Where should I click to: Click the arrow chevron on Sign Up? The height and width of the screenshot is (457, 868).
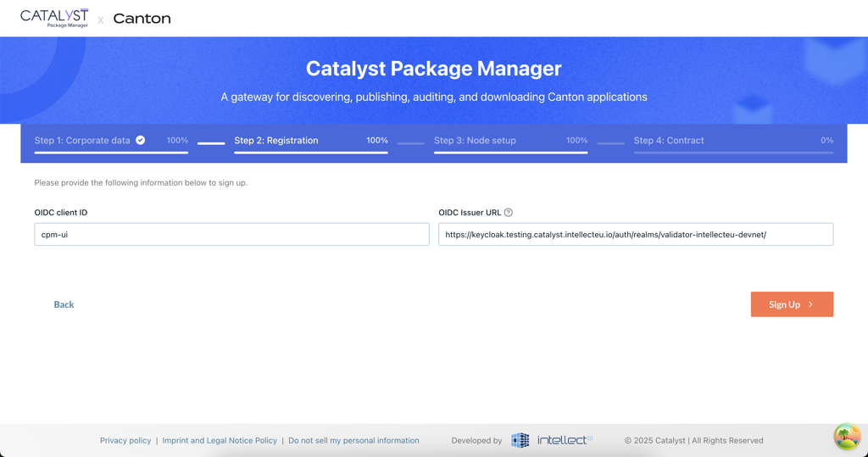point(811,304)
